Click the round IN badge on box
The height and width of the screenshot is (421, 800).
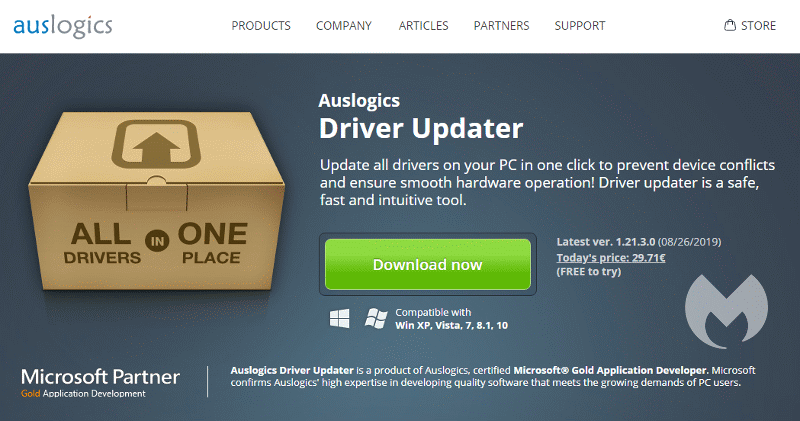[157, 241]
